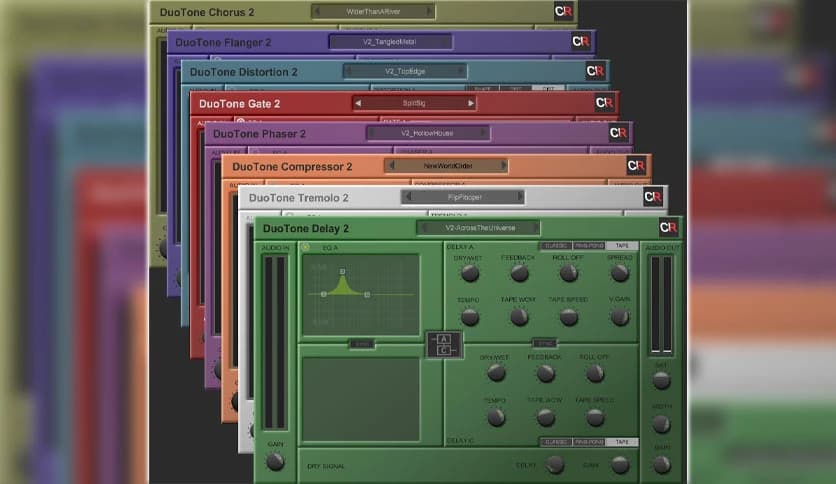This screenshot has width=836, height=484.
Task: Click the Delay C Feedback knob
Action: [x=545, y=373]
